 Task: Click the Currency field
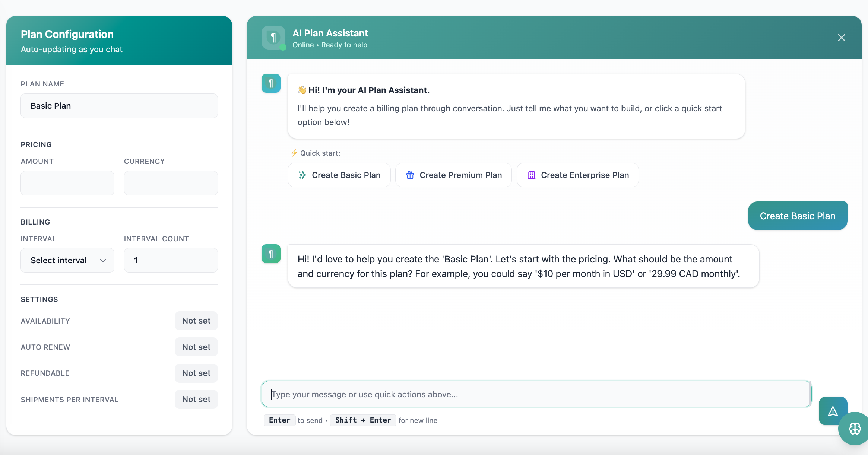171,183
